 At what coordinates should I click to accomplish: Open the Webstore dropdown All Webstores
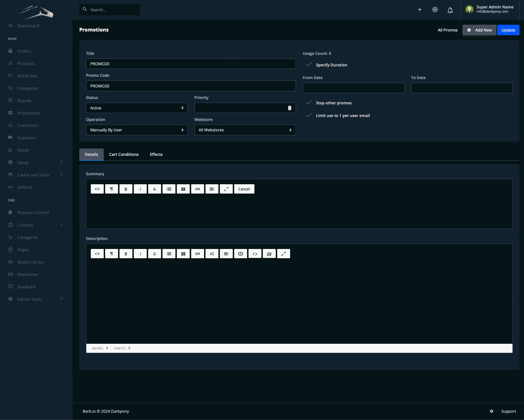(245, 130)
